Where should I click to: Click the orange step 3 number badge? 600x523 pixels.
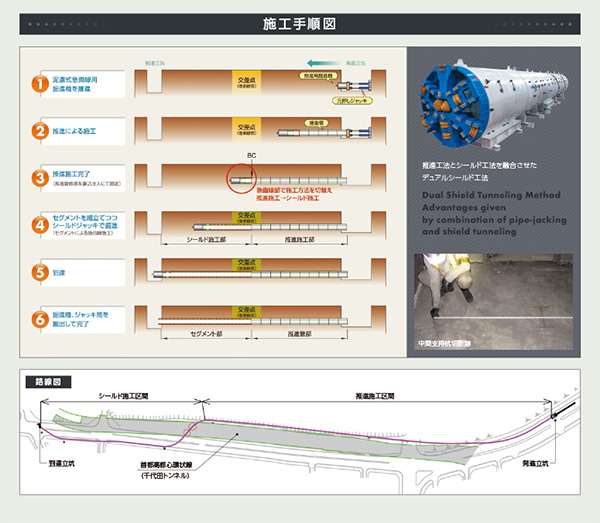[x=40, y=178]
